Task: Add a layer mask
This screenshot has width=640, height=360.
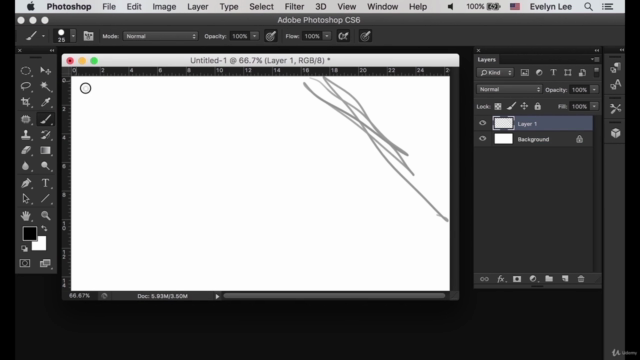Action: point(517,279)
